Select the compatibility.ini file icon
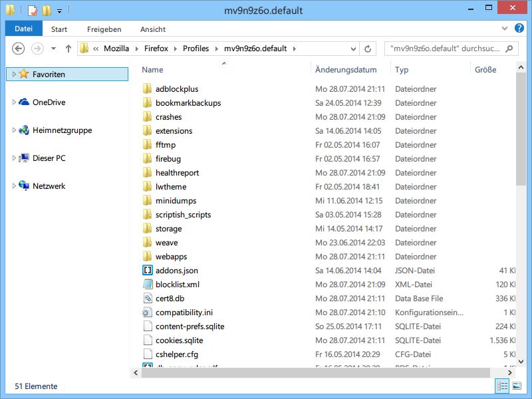Image resolution: width=532 pixels, height=399 pixels. (147, 312)
